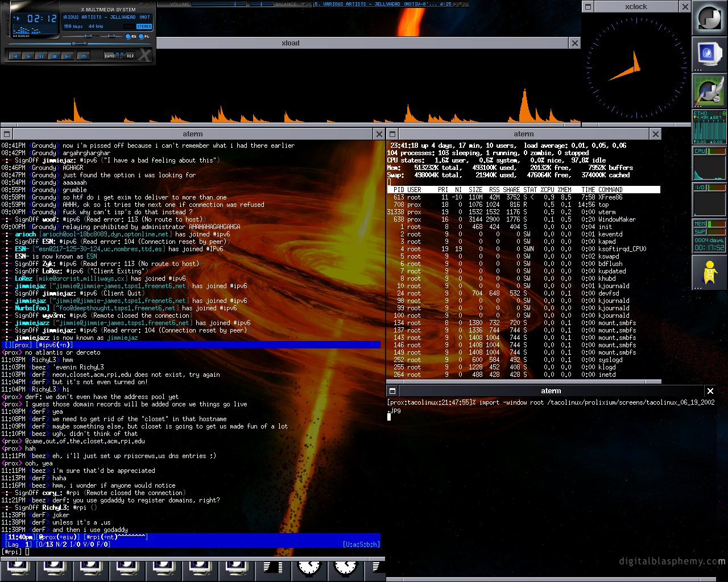The height and width of the screenshot is (582, 728).
Task: Click the XMMS eject/open file button
Action: 83,56
